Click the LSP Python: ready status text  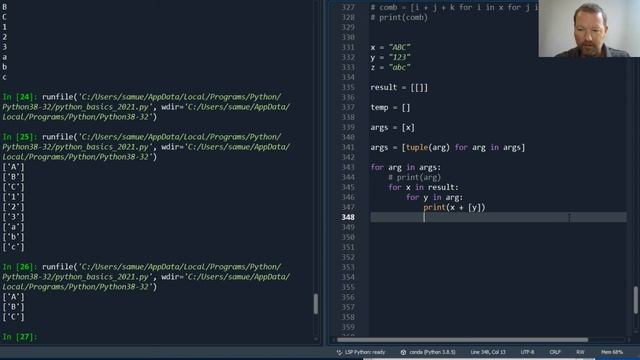(365, 352)
